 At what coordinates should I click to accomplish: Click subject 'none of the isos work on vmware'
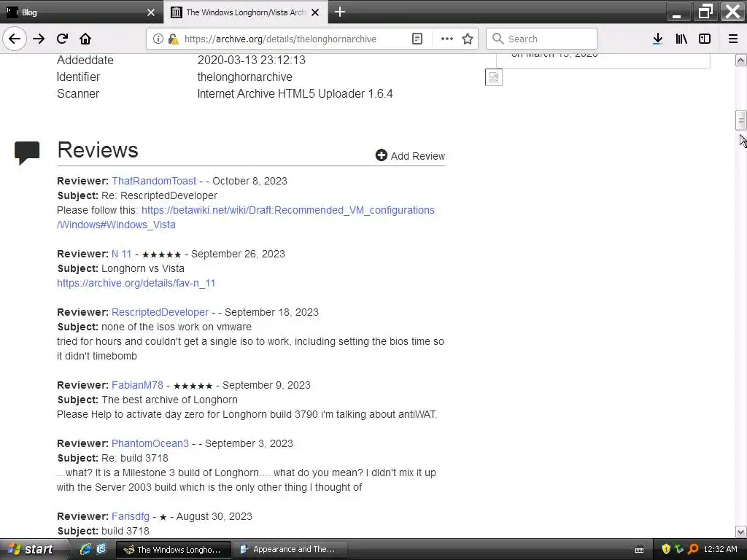[x=177, y=327]
